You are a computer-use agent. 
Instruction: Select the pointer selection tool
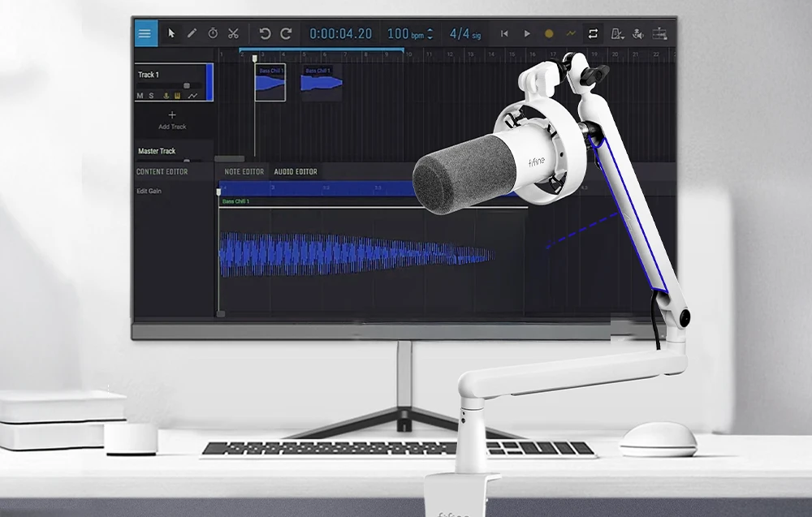171,33
